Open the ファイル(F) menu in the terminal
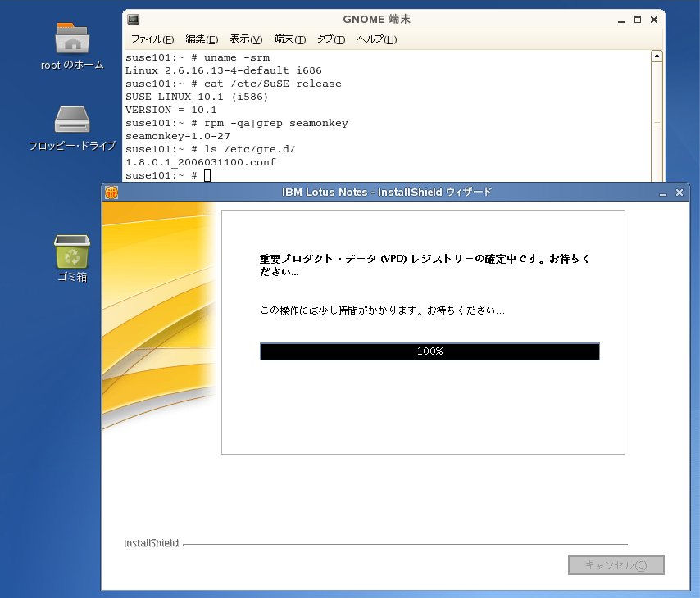700x598 pixels. [x=152, y=39]
